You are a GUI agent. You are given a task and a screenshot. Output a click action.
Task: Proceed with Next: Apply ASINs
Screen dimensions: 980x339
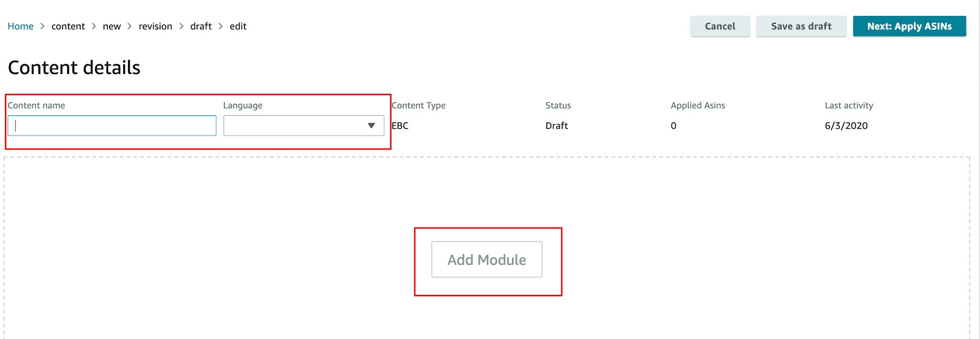coord(909,26)
